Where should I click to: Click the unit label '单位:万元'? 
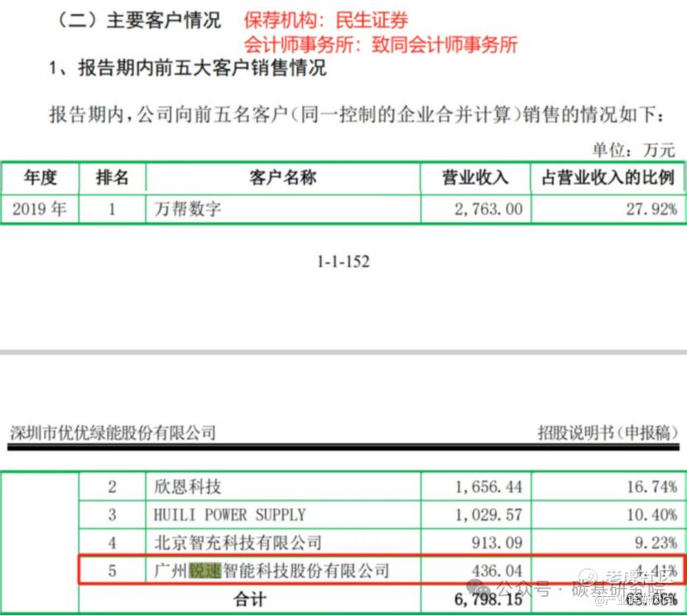pyautogui.click(x=633, y=151)
